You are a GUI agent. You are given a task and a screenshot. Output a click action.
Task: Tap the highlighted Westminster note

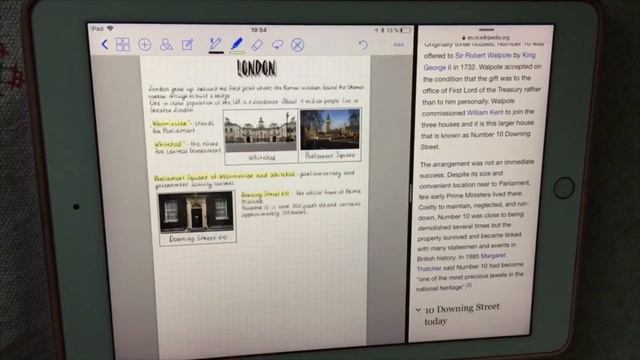(x=171, y=123)
